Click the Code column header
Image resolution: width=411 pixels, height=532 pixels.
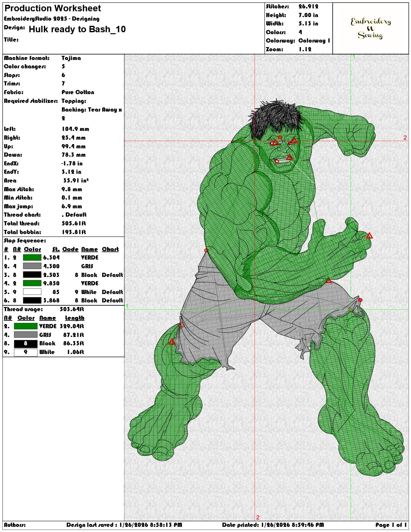pyautogui.click(x=70, y=249)
